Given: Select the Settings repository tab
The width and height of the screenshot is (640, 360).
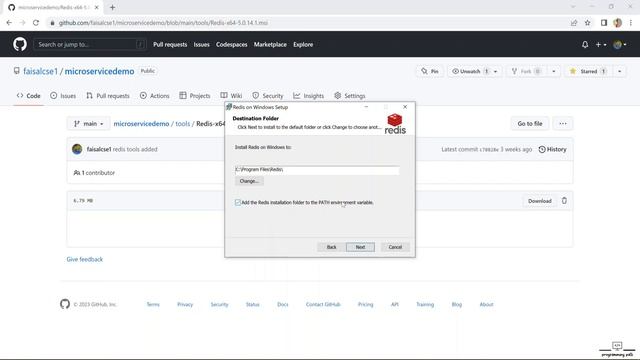Looking at the screenshot, I should [x=349, y=96].
